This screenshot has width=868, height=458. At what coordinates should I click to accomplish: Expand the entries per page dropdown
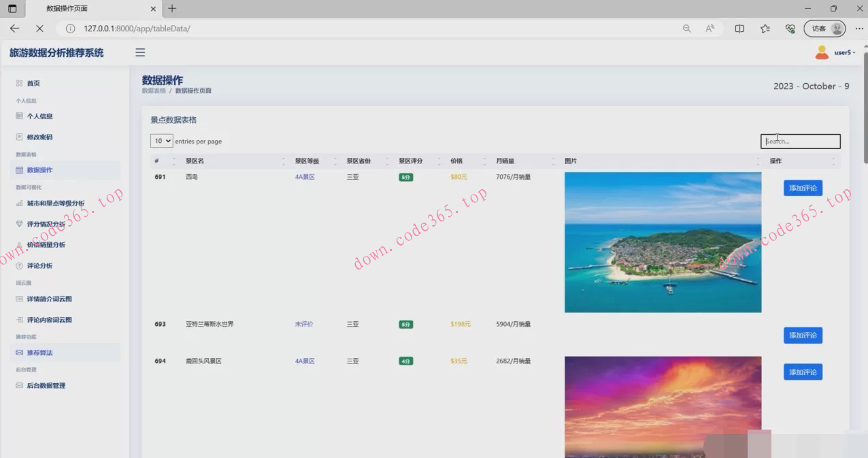tap(161, 141)
